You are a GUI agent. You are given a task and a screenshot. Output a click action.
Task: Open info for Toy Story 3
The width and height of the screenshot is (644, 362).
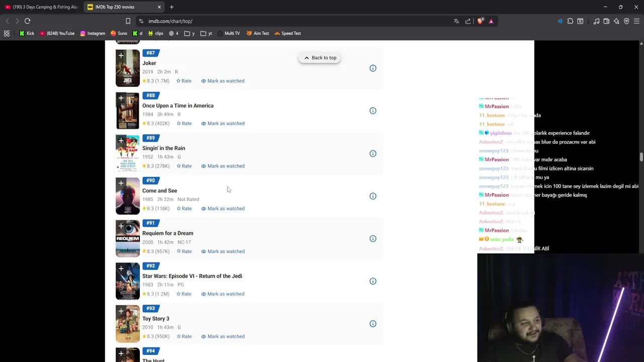373,324
